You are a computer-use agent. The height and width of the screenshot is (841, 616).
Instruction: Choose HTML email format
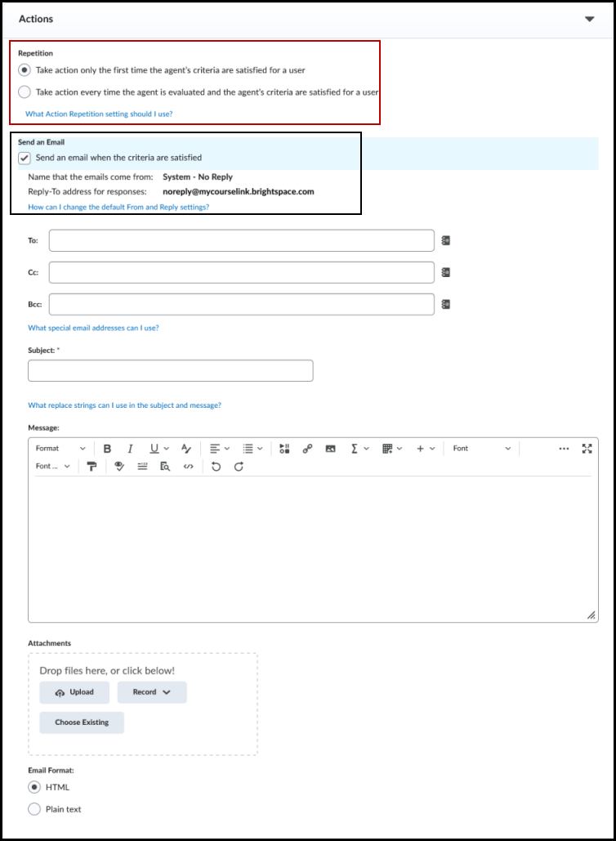(x=34, y=787)
